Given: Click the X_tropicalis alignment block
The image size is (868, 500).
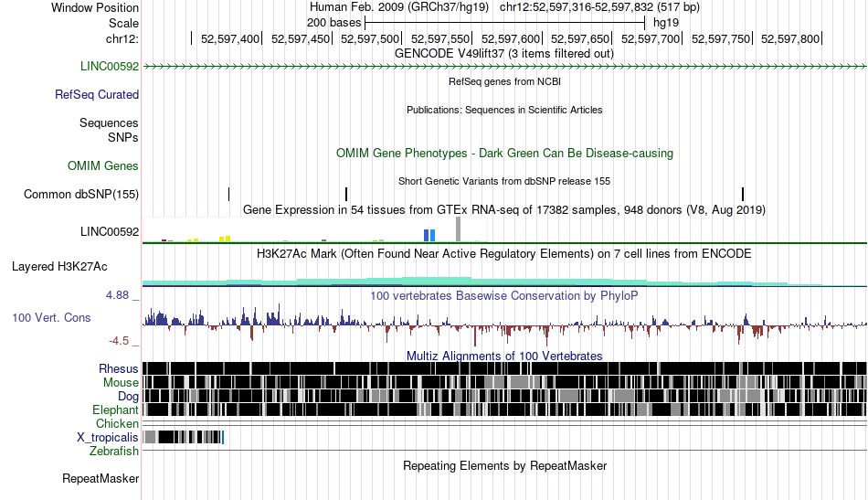Looking at the screenshot, I should click(183, 438).
